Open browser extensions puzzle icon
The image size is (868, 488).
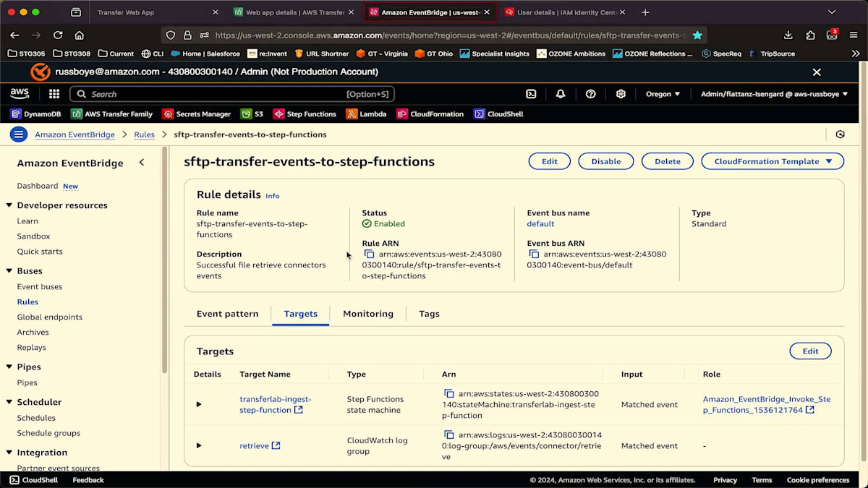[811, 35]
